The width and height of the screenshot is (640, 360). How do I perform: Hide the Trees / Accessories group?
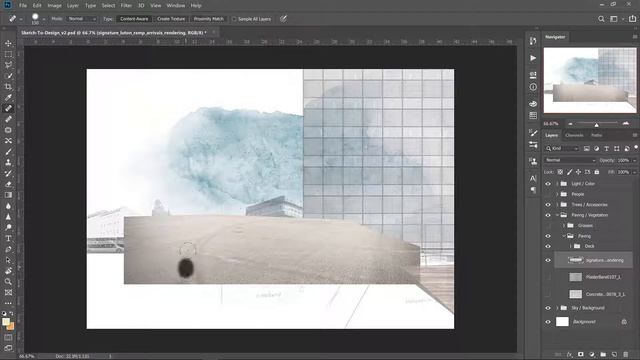click(x=548, y=204)
